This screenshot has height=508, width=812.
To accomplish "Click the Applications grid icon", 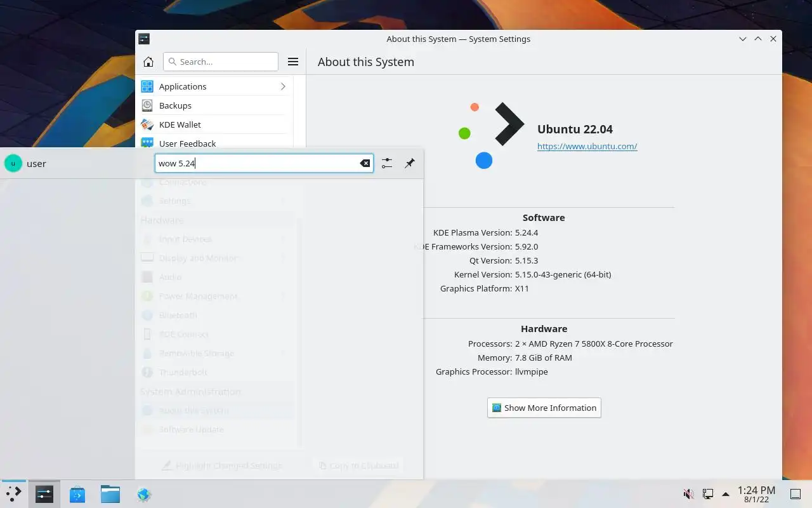I will (147, 86).
